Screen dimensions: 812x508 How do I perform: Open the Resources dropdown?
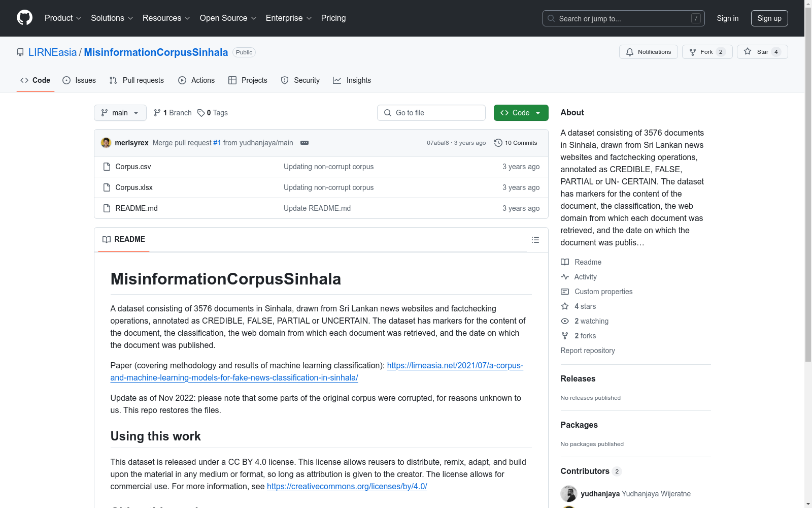[166, 18]
